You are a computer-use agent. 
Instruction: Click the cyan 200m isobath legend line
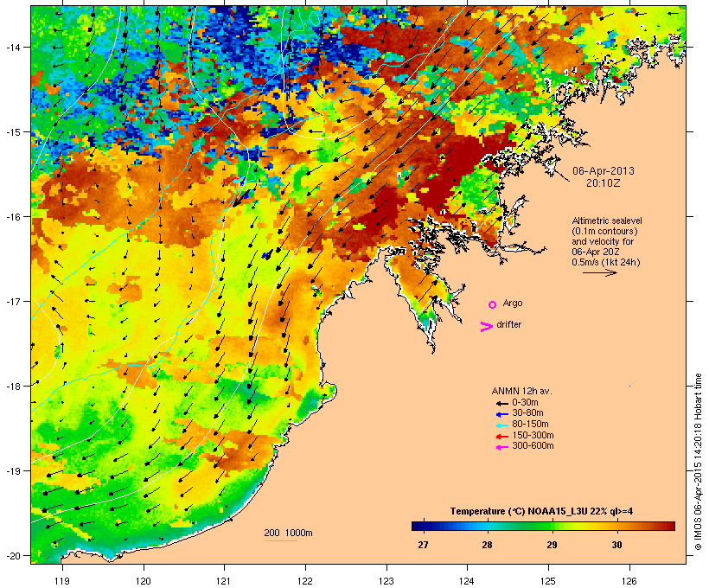(x=280, y=540)
